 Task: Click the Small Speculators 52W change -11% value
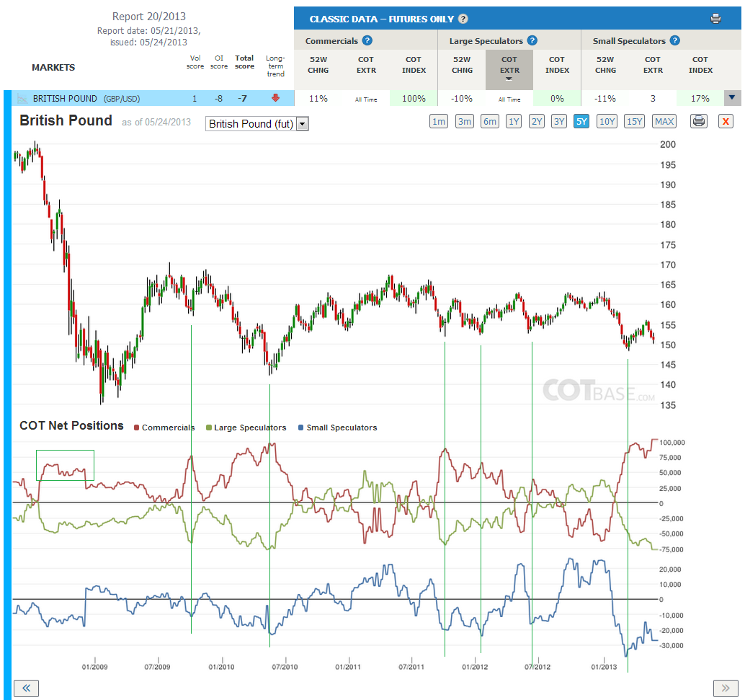[605, 99]
